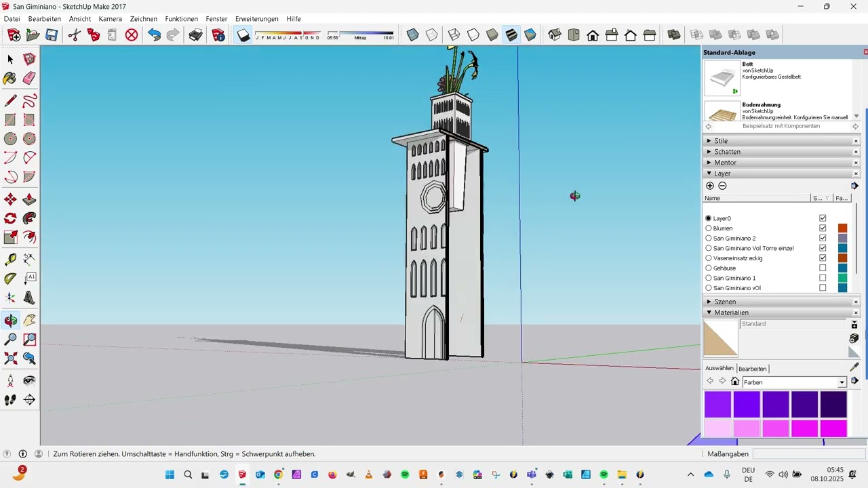Choose the Tape Measure tool

10,260
